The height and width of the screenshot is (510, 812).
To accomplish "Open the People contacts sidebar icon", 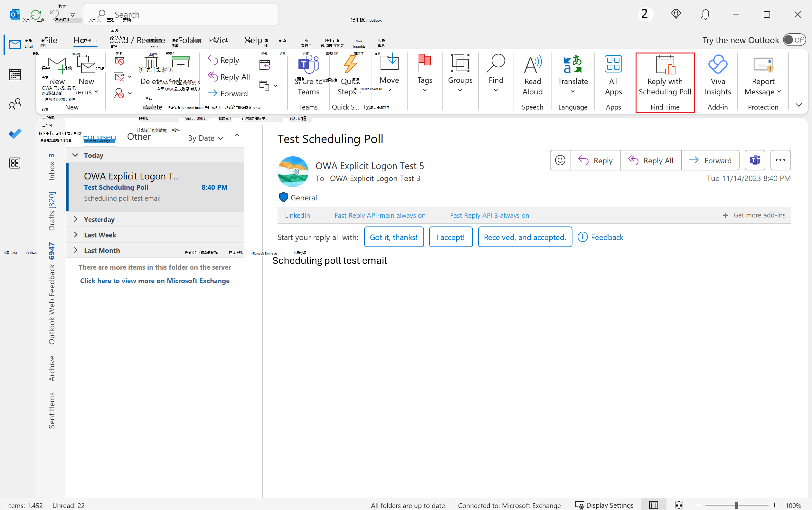I will (x=15, y=104).
